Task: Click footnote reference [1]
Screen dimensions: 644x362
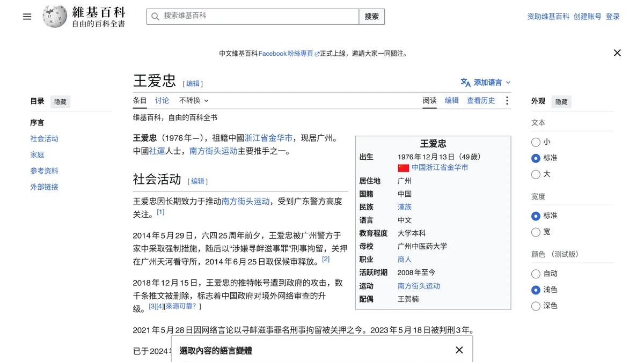Action: (x=160, y=212)
